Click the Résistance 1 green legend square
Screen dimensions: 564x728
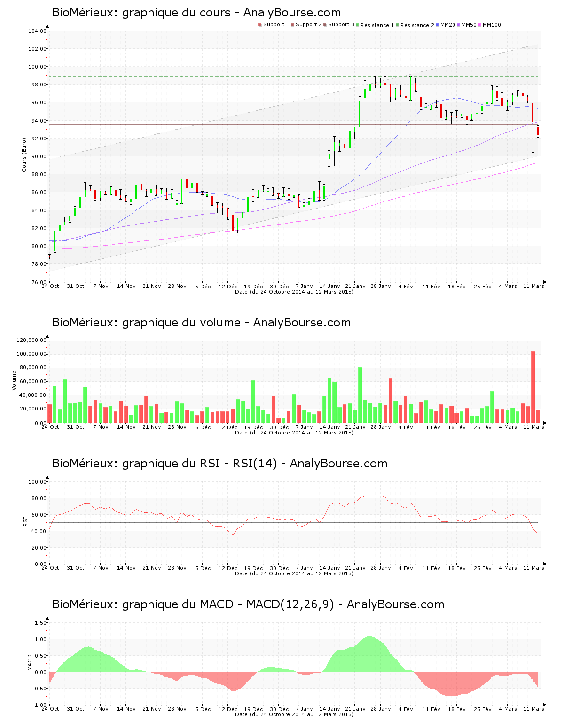[358, 25]
